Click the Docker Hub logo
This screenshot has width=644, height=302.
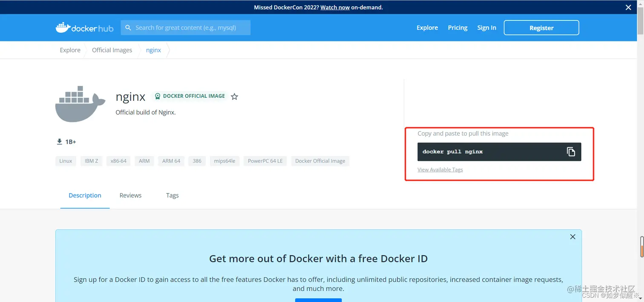coord(84,28)
